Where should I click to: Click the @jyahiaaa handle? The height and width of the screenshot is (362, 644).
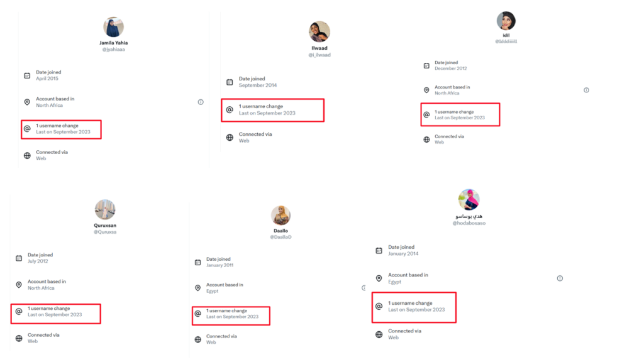point(113,50)
